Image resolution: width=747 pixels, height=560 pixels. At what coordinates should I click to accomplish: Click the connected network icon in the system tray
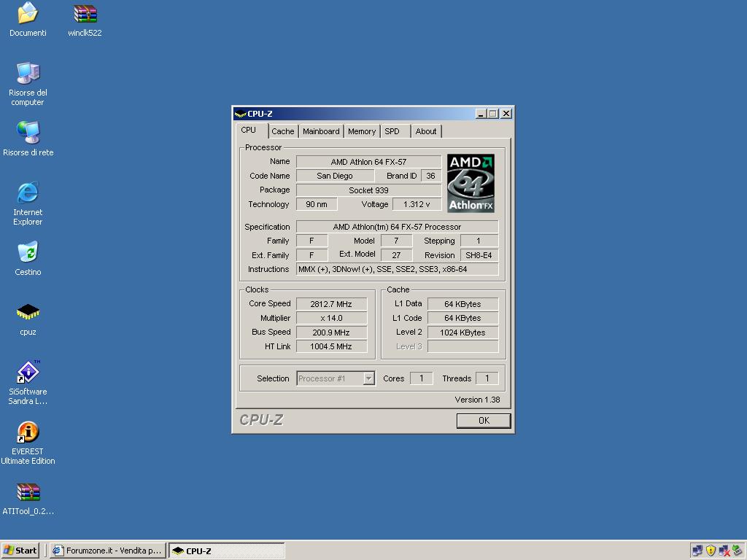tap(697, 551)
